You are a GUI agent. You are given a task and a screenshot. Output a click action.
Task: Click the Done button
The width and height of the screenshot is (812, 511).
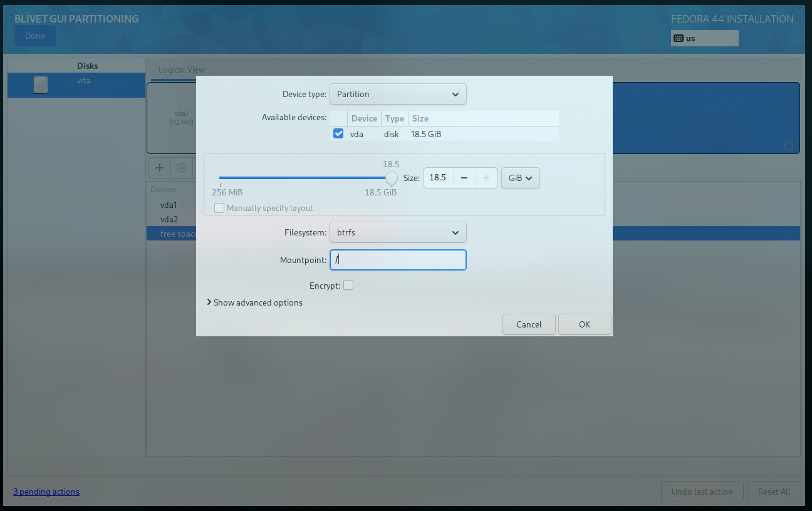(35, 36)
